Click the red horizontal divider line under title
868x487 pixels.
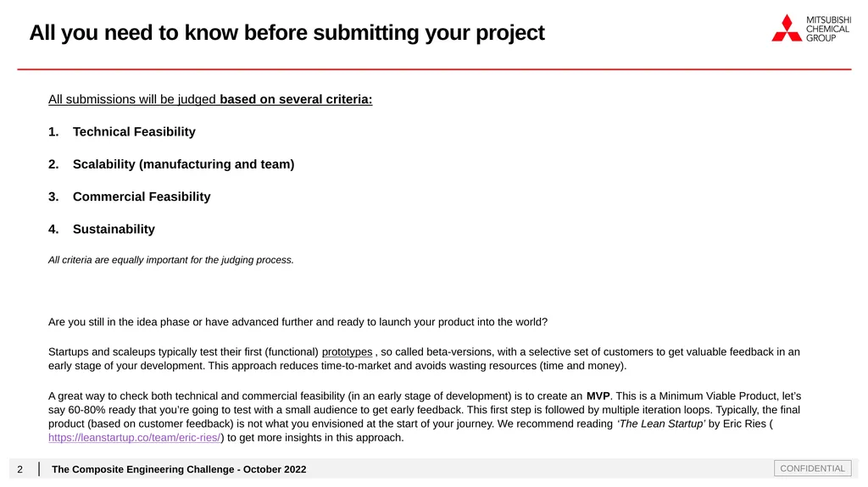[x=434, y=69]
